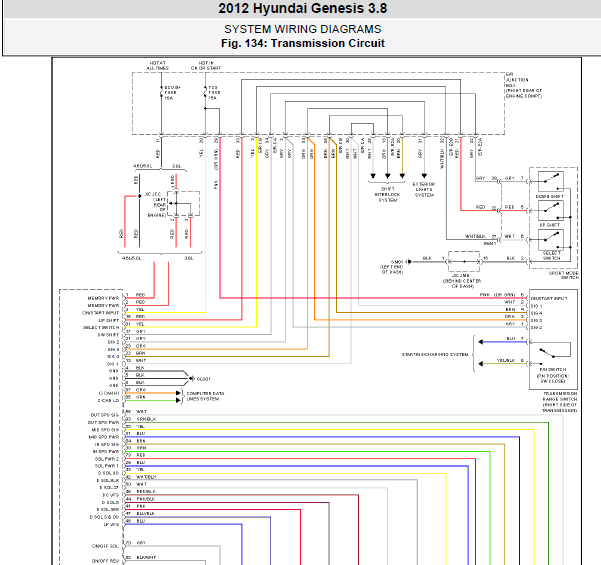Click the 'SOL PWR 1' pin label
The height and width of the screenshot is (565, 601).
pos(107,466)
